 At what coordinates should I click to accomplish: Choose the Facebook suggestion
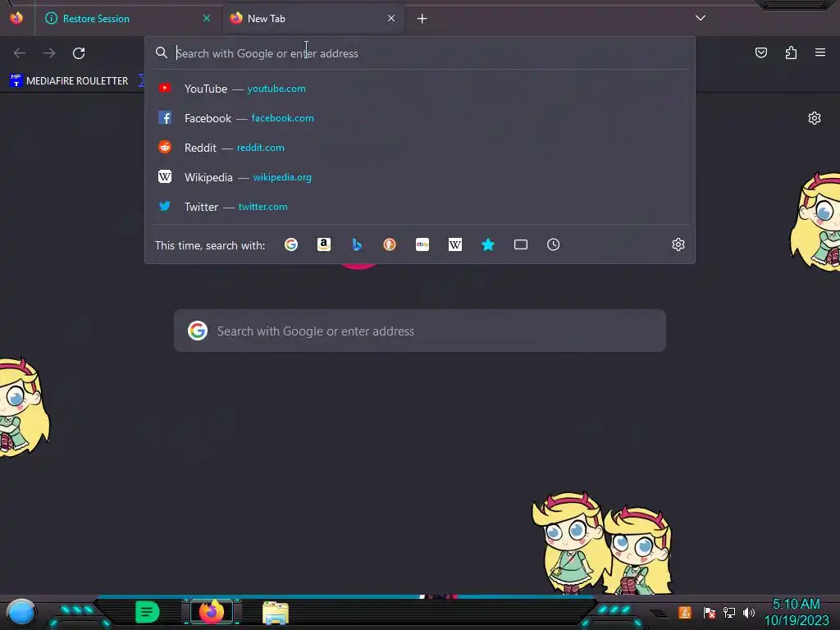[x=420, y=118]
